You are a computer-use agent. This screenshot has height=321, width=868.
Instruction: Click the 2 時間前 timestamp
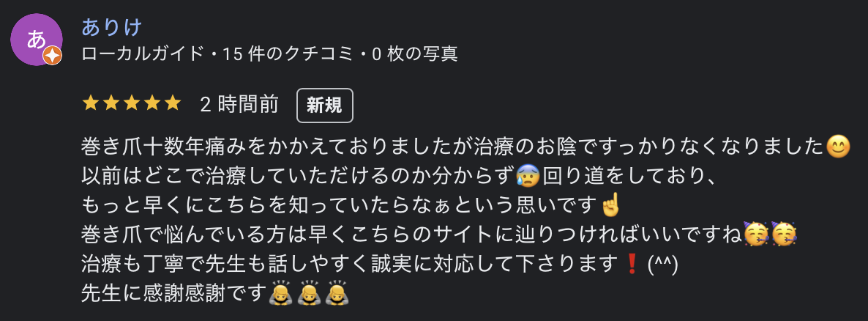point(239,104)
